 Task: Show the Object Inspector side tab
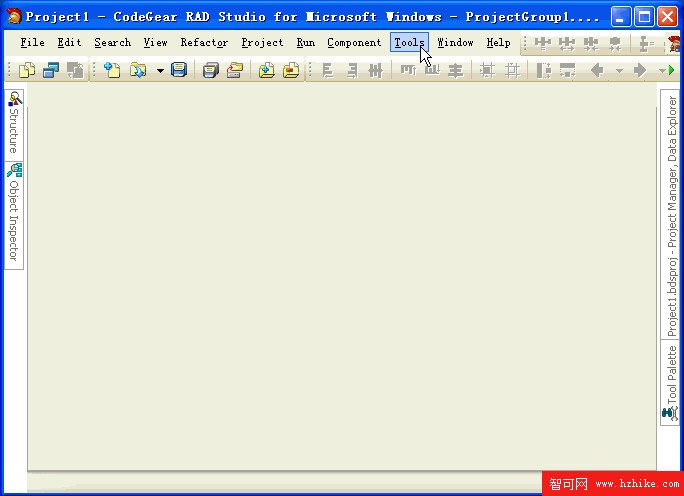point(14,216)
